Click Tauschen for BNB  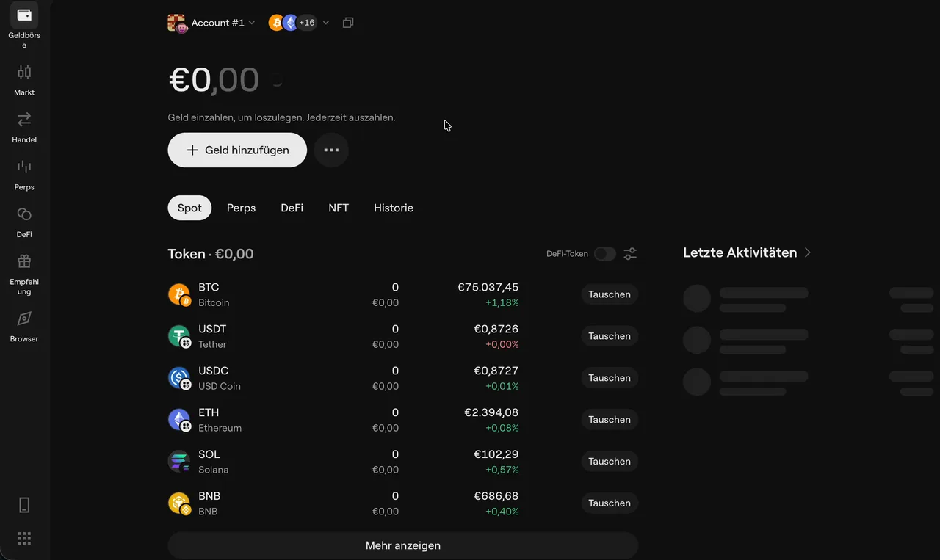point(610,503)
